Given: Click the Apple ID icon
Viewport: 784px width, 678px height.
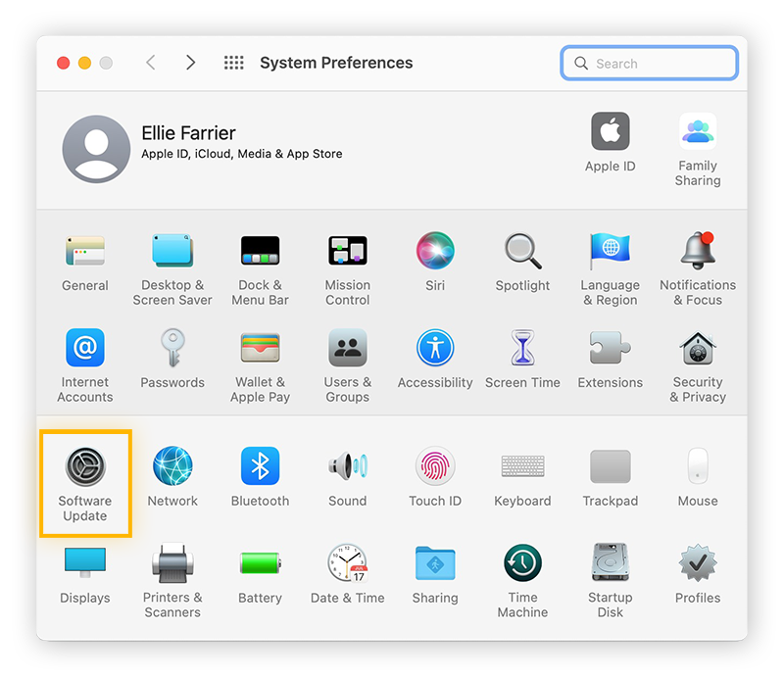Looking at the screenshot, I should (x=610, y=132).
